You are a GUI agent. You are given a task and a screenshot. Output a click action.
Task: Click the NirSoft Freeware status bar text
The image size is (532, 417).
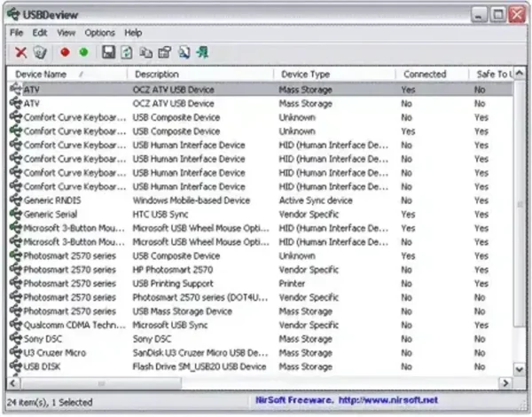[x=294, y=400]
